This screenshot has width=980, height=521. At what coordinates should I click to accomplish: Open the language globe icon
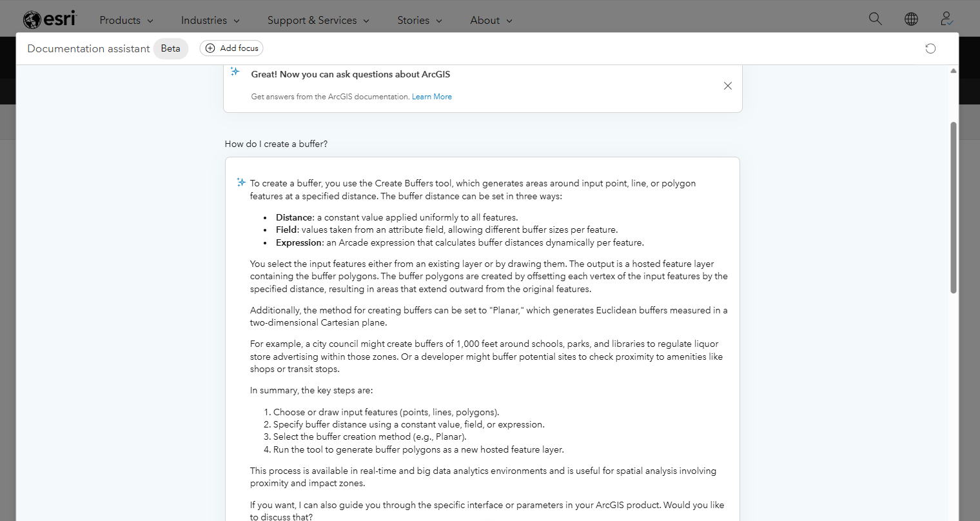coord(911,19)
